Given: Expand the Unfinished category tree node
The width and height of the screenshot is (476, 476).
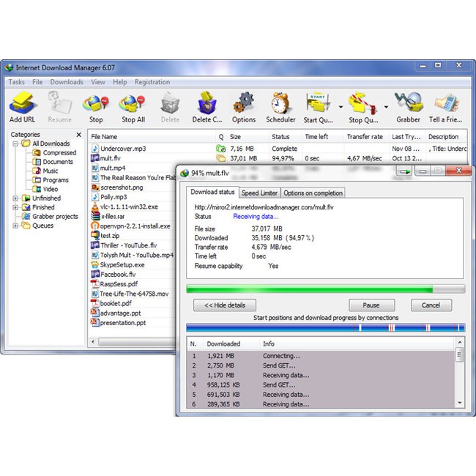Looking at the screenshot, I should coord(15,198).
